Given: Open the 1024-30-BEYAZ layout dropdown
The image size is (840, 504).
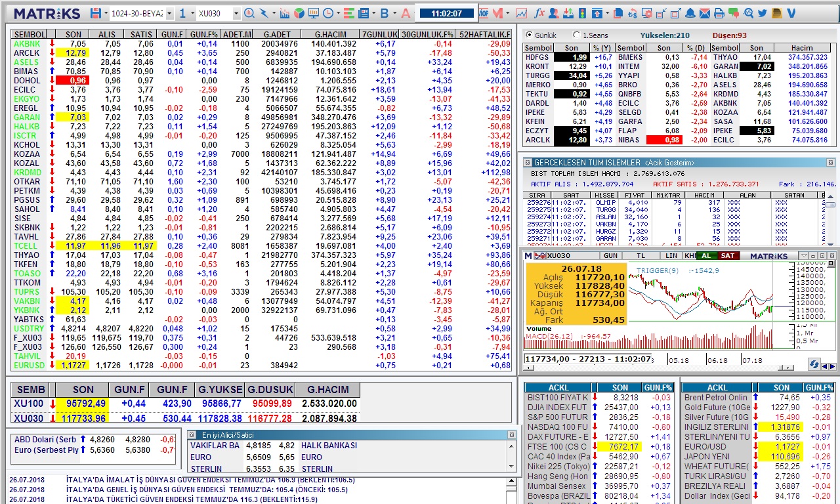Looking at the screenshot, I should tap(169, 13).
